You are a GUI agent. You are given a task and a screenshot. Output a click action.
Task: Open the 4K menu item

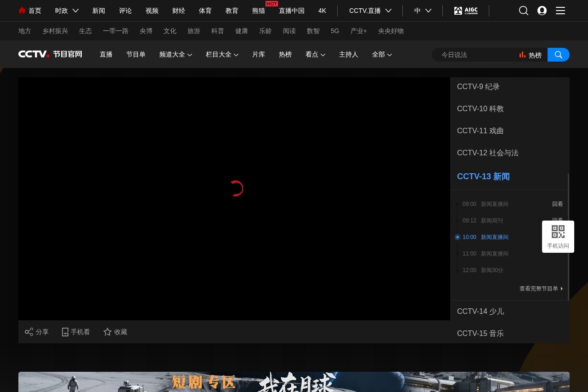point(322,11)
